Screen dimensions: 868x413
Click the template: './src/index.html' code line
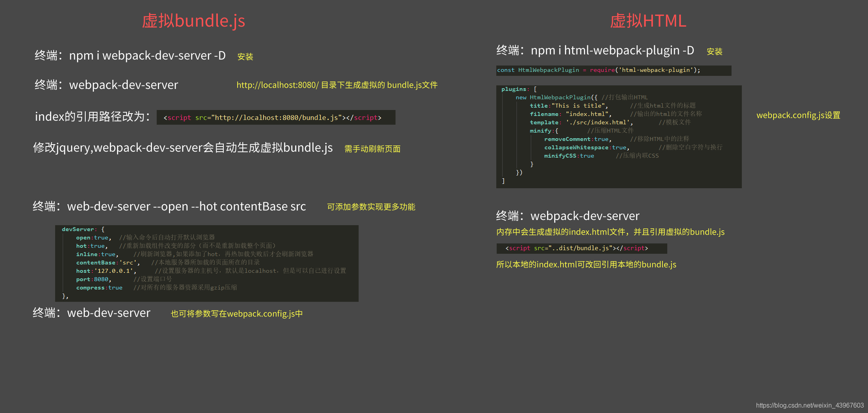pos(610,122)
